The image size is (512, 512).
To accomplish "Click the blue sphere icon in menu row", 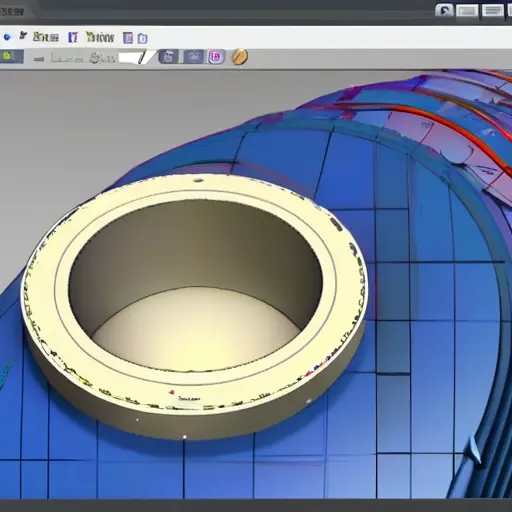I will pos(7,37).
